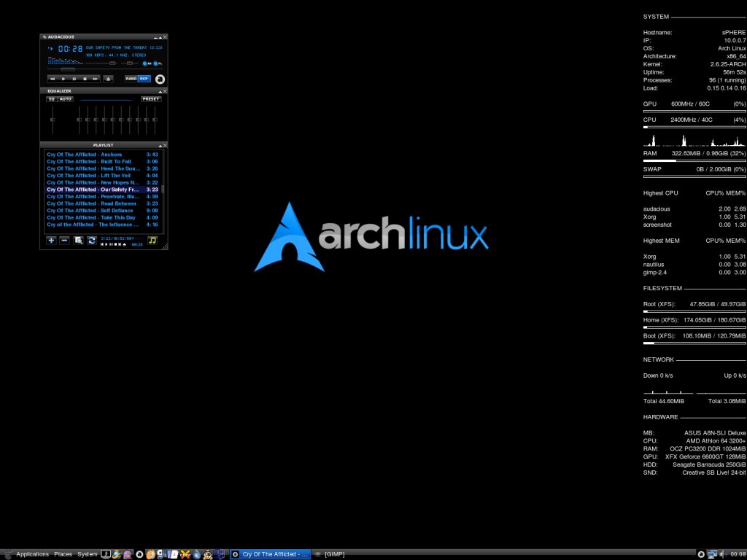Toggle the RAND shuffle button
The image size is (747, 560).
pyautogui.click(x=131, y=79)
